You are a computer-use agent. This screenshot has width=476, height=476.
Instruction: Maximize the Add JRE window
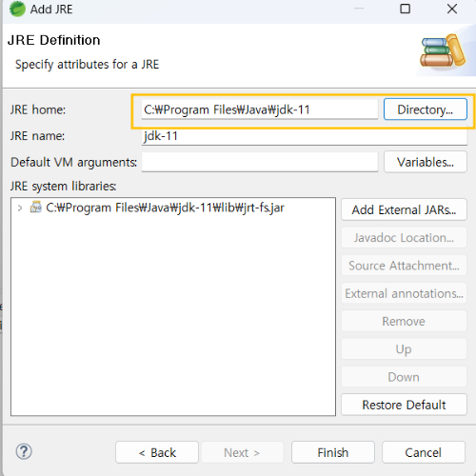(x=405, y=9)
